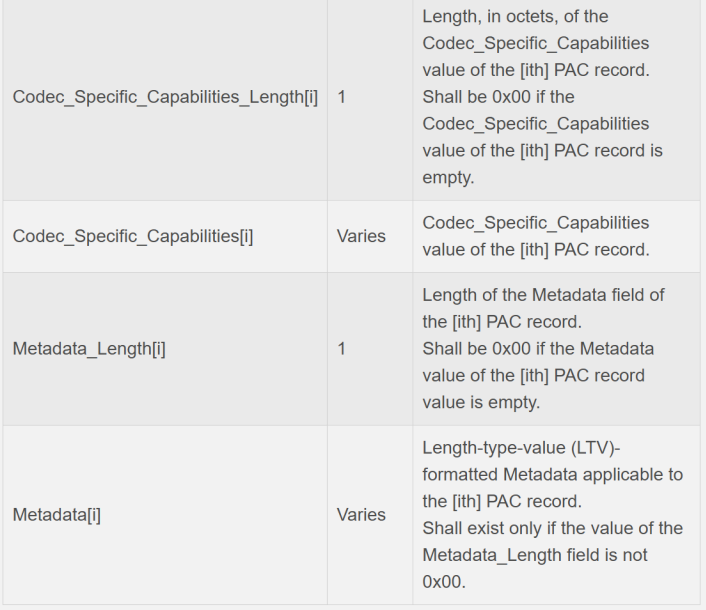This screenshot has width=706, height=610.
Task: Click Codec_Specific_Capabilities[i] row description text
Action: (x=536, y=236)
